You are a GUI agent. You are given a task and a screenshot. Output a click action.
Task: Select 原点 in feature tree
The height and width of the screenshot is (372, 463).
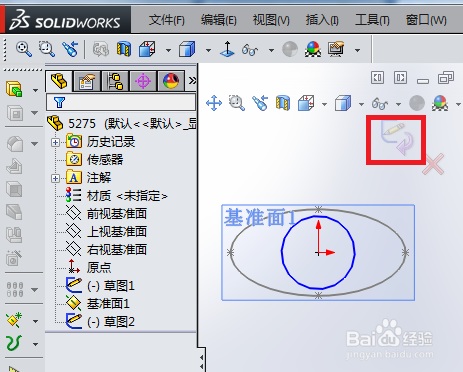click(x=99, y=268)
